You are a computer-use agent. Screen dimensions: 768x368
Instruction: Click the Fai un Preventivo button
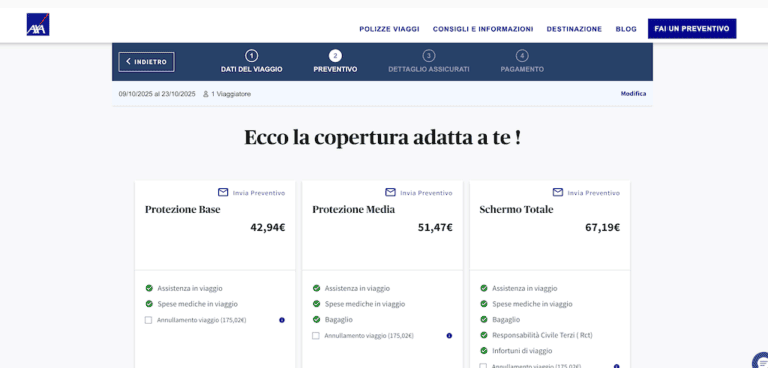(x=692, y=29)
